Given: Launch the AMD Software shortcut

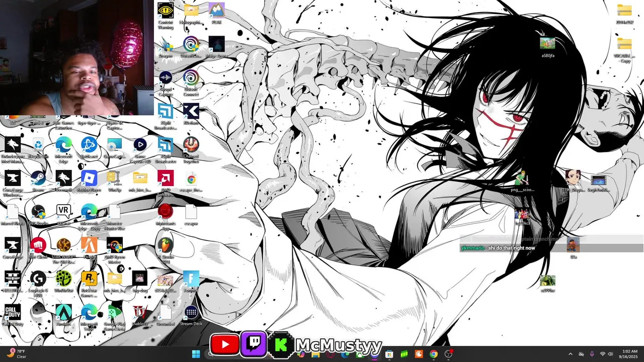Looking at the screenshot, I should click(x=166, y=184).
